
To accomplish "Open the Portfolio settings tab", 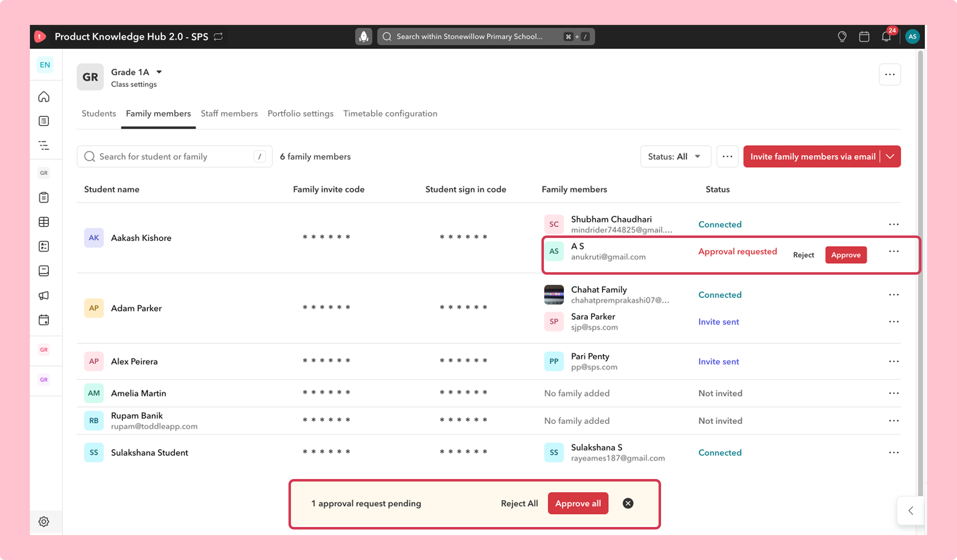I will (300, 114).
